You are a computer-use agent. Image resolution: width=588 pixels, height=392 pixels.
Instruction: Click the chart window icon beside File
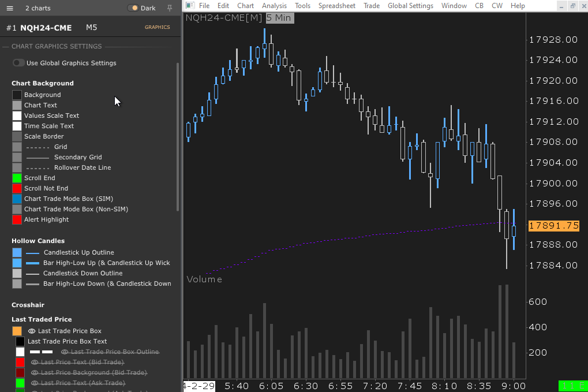coord(190,5)
